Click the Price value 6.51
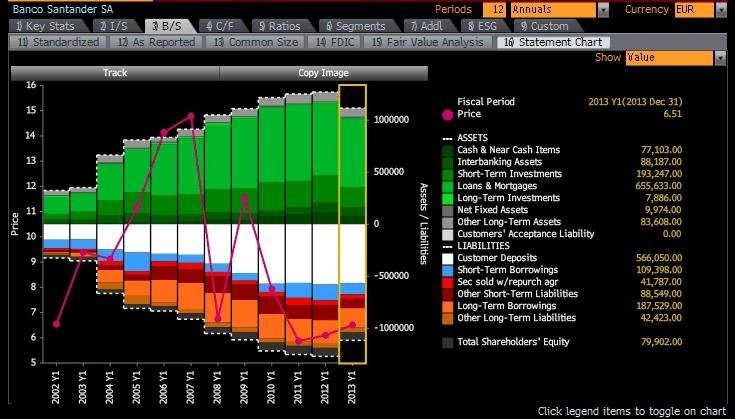Screen dimensions: 735x419 point(672,114)
